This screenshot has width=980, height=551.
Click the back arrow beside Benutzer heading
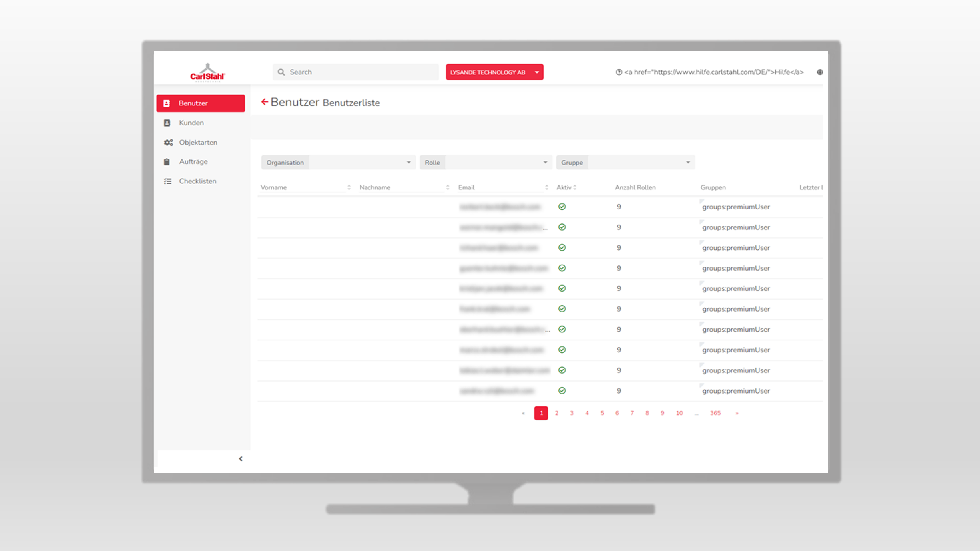point(264,102)
